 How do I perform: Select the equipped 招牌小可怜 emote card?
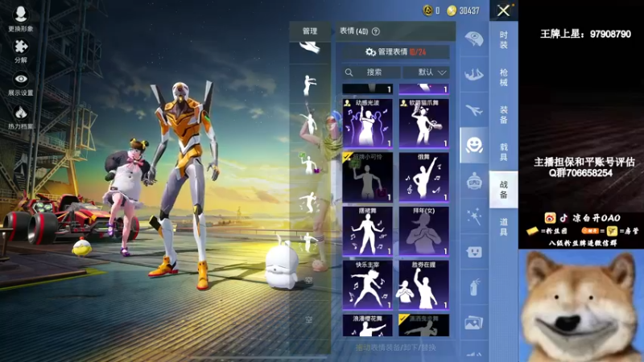point(368,177)
